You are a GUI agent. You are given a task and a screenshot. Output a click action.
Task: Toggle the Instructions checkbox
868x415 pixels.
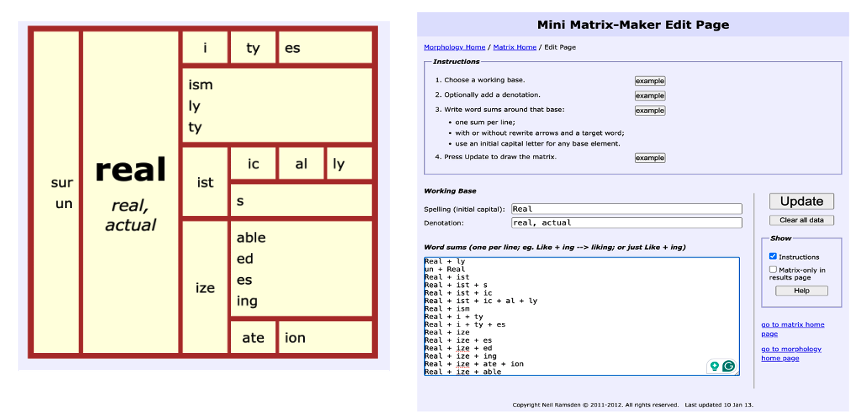pyautogui.click(x=773, y=256)
